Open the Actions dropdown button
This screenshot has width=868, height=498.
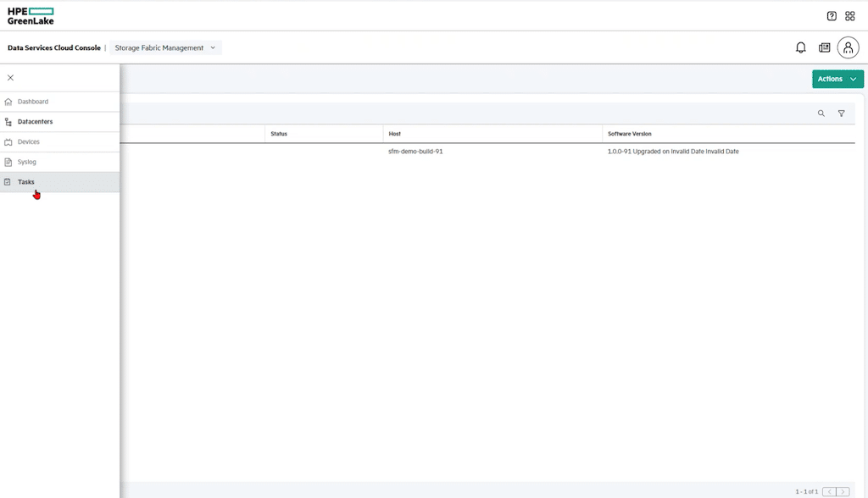pos(837,79)
